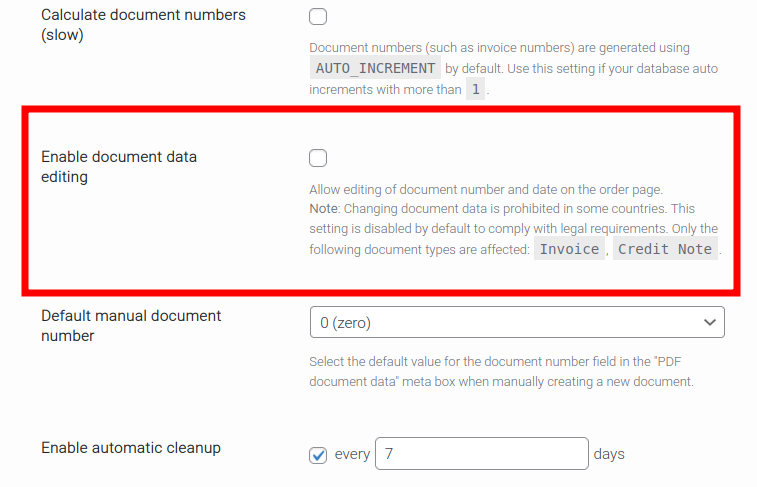Open the Default manual document number dropdown
The height and width of the screenshot is (487, 757).
pos(516,322)
